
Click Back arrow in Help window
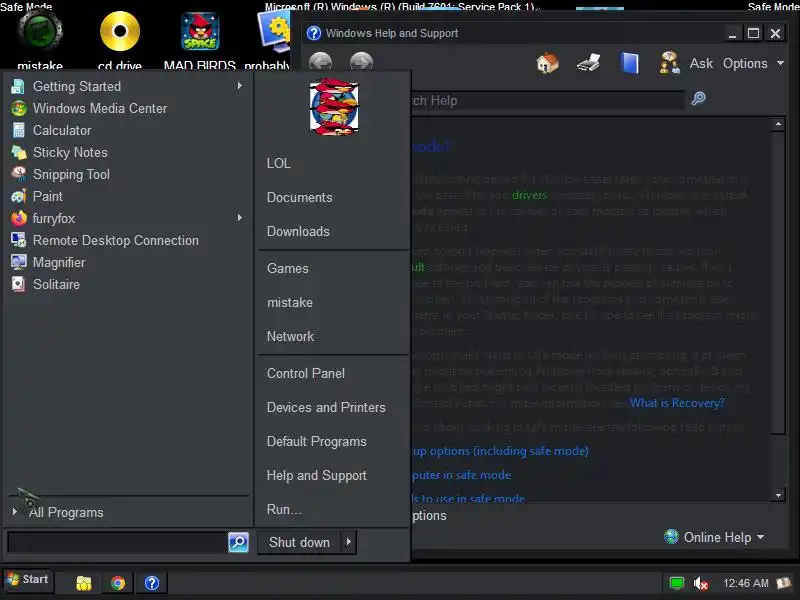click(x=320, y=63)
